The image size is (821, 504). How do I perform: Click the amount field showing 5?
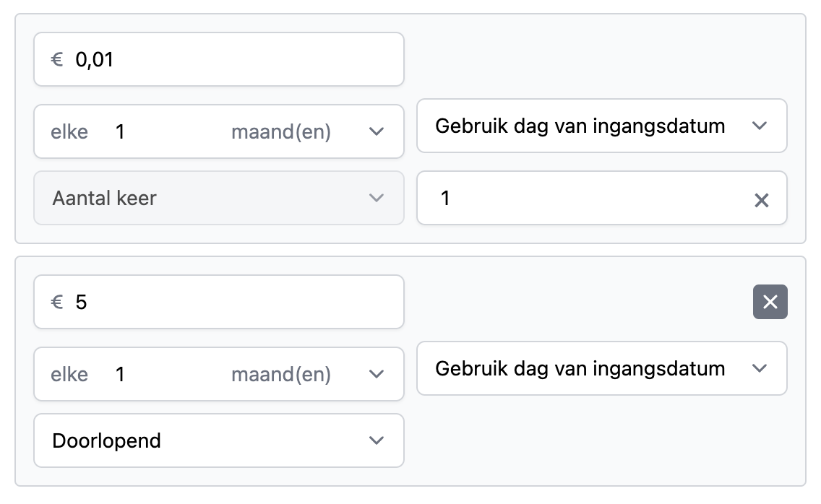(231, 302)
